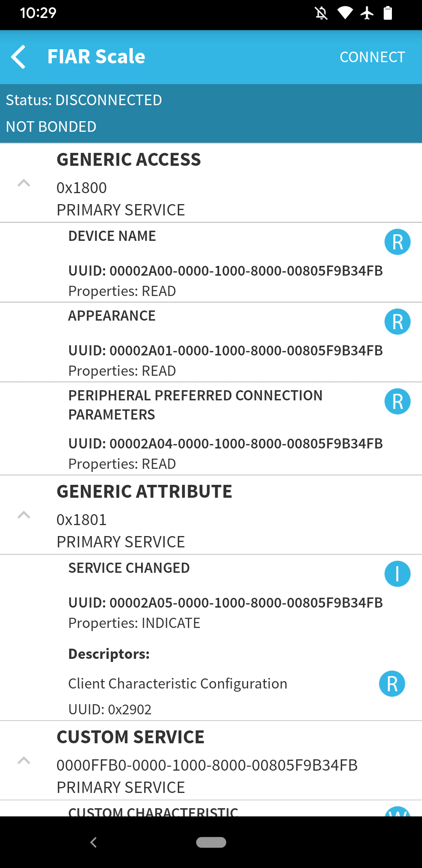Tap the Read icon for Peripheral Preferred Connection Parameters
This screenshot has width=422, height=868.
pyautogui.click(x=397, y=402)
